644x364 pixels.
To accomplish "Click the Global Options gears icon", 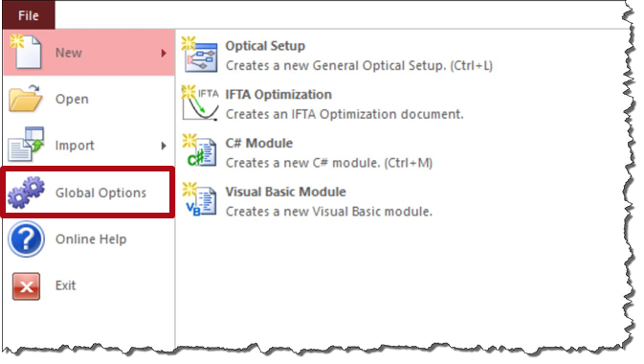I will [26, 193].
